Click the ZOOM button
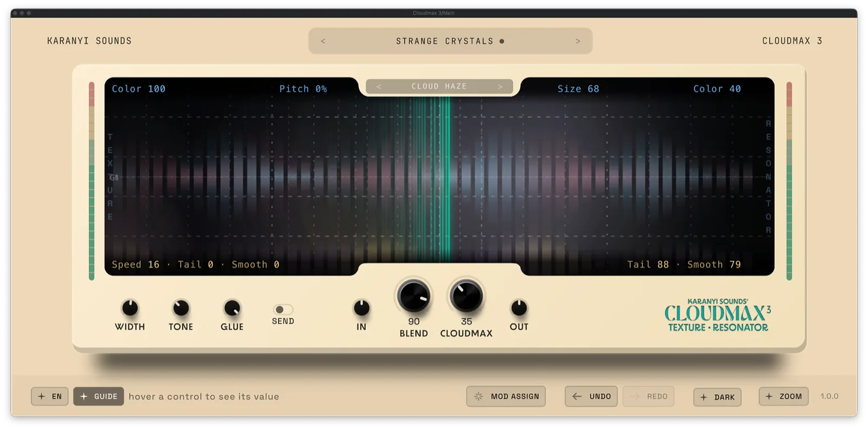 (784, 396)
